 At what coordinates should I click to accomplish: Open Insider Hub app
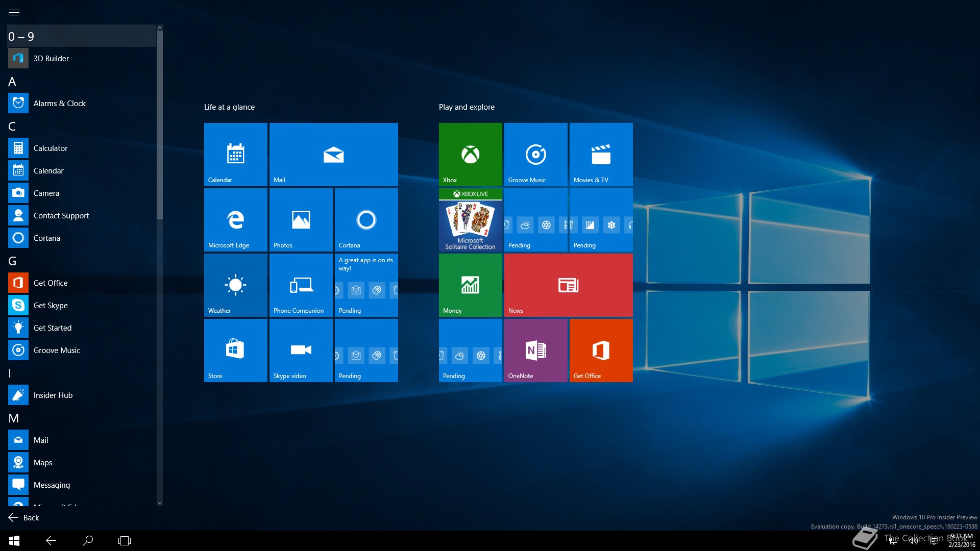[82, 395]
